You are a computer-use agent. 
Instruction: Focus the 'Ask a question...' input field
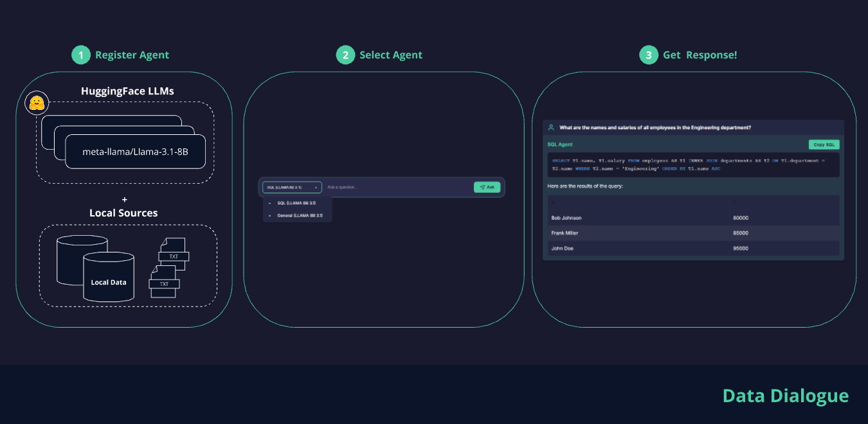[x=397, y=187]
